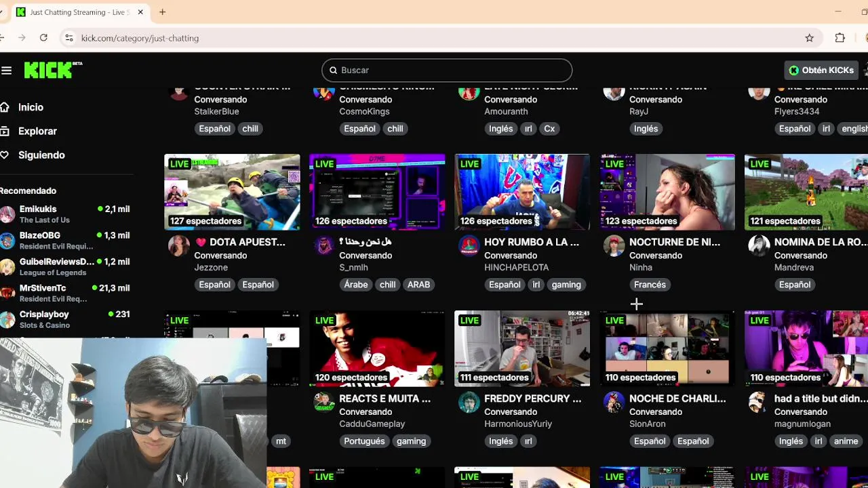
Task: Select the gaming tag under HINCHAPELOTA
Action: [x=566, y=285]
